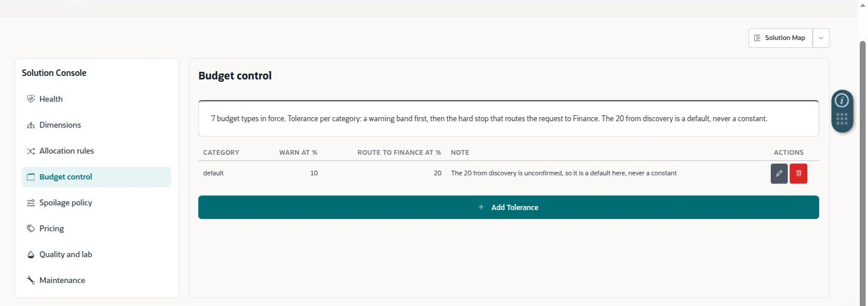Click the '7 budget types in force' description

[489, 118]
